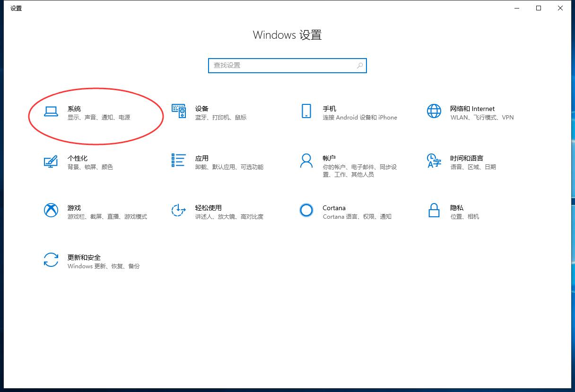Open the 游戏 Xbox icon

[51, 210]
